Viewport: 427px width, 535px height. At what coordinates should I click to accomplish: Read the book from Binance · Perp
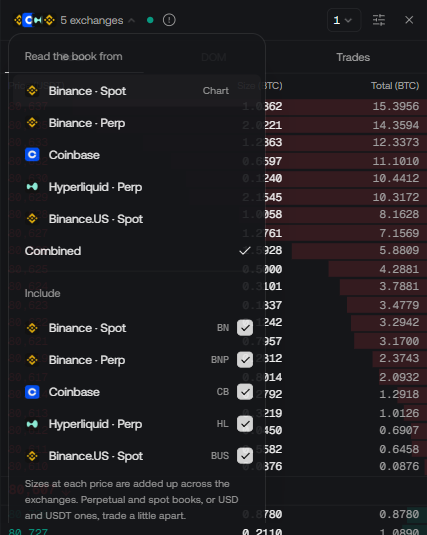[136, 123]
